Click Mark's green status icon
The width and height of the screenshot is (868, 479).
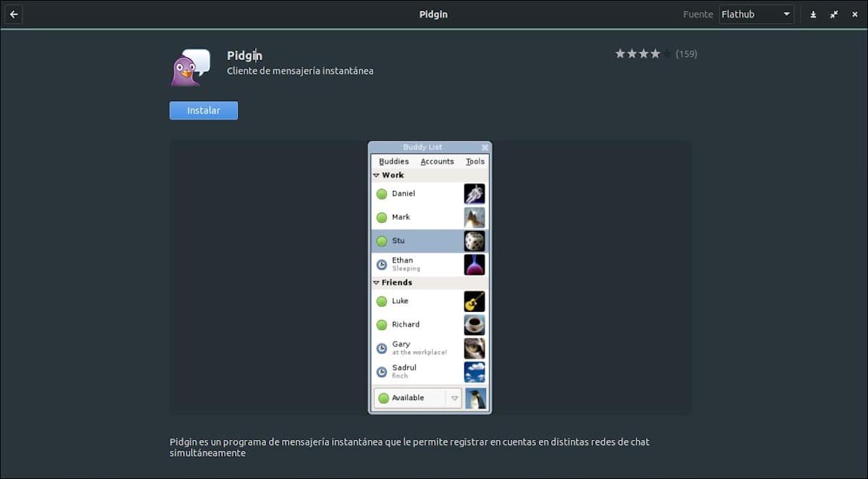point(381,217)
